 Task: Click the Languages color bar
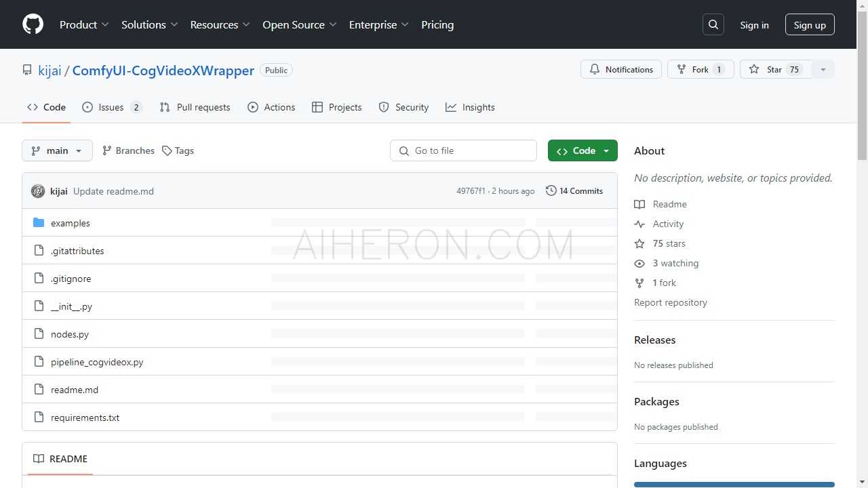click(x=734, y=484)
